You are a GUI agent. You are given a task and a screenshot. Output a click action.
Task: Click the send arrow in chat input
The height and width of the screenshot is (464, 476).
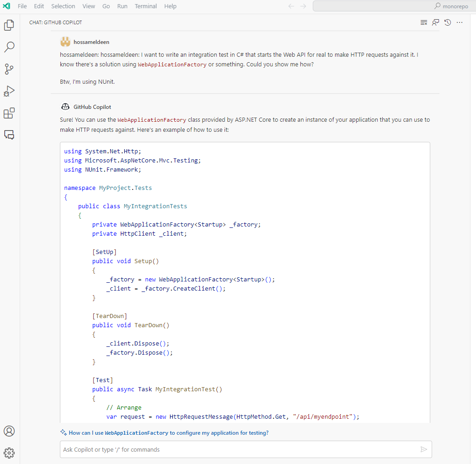pos(424,449)
